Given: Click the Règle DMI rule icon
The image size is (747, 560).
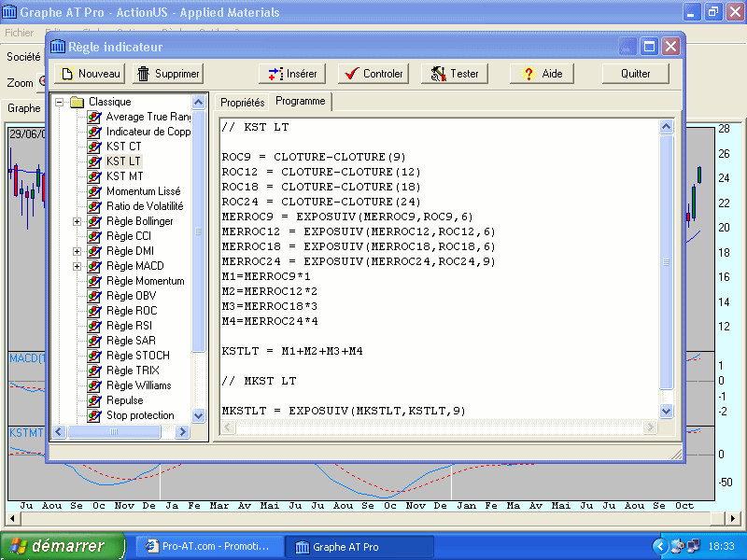Looking at the screenshot, I should click(x=94, y=251).
